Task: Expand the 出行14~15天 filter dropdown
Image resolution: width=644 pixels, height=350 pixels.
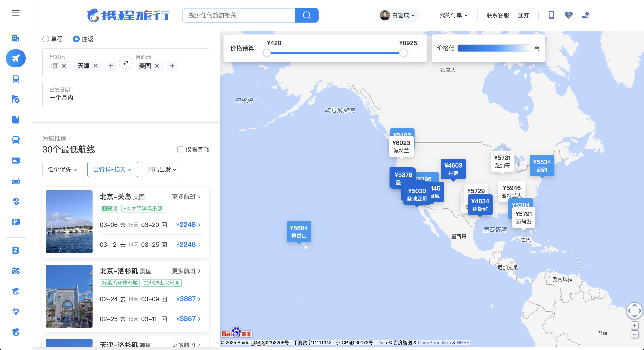Action: pyautogui.click(x=113, y=169)
